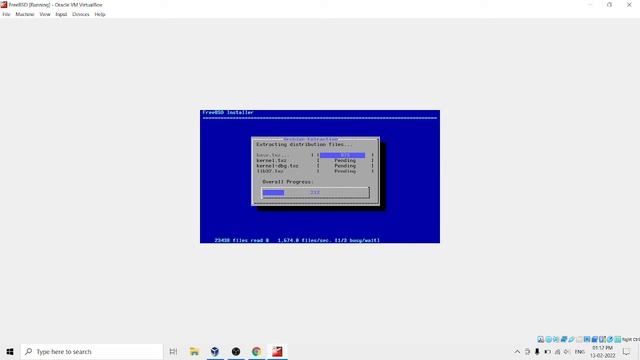
Task: Click the Overall Progress bar in installer
Action: tap(315, 192)
